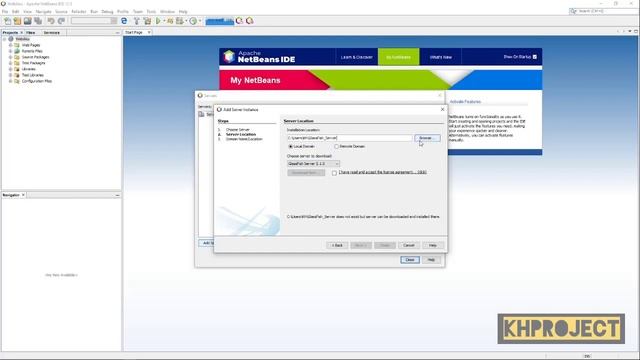This screenshot has width=640, height=360.
Task: Toggle the Show On Startup checkbox
Action: [x=535, y=57]
